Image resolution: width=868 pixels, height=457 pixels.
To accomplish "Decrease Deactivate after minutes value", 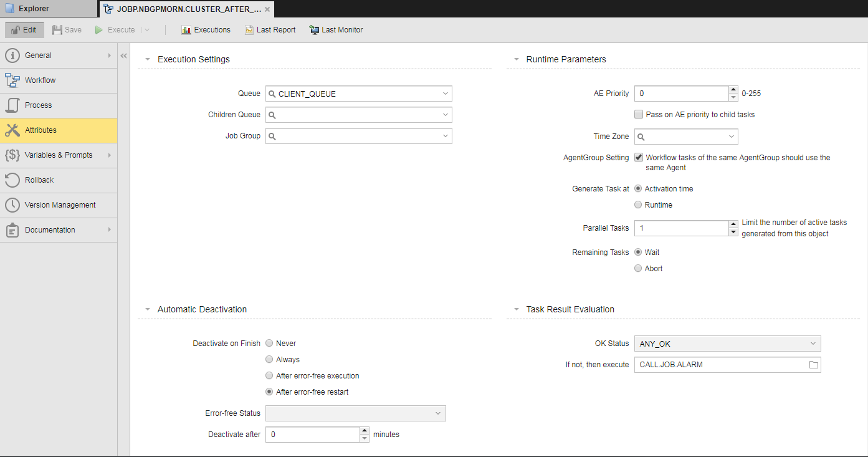I will pyautogui.click(x=365, y=438).
